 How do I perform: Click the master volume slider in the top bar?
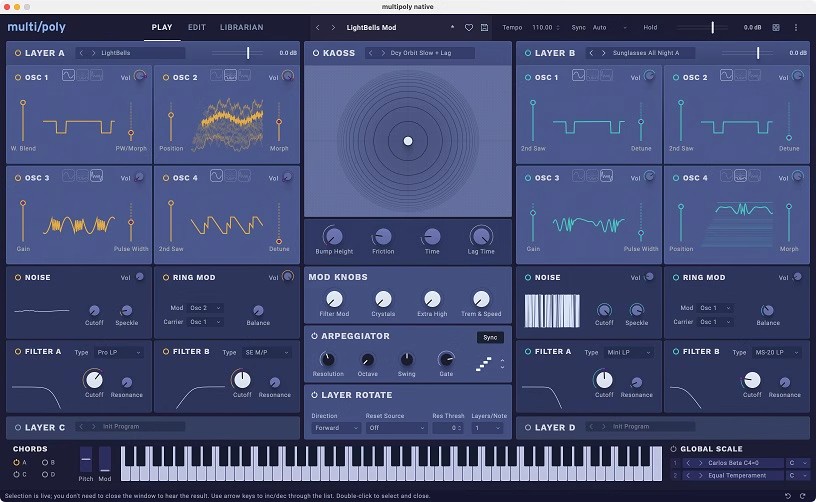713,27
